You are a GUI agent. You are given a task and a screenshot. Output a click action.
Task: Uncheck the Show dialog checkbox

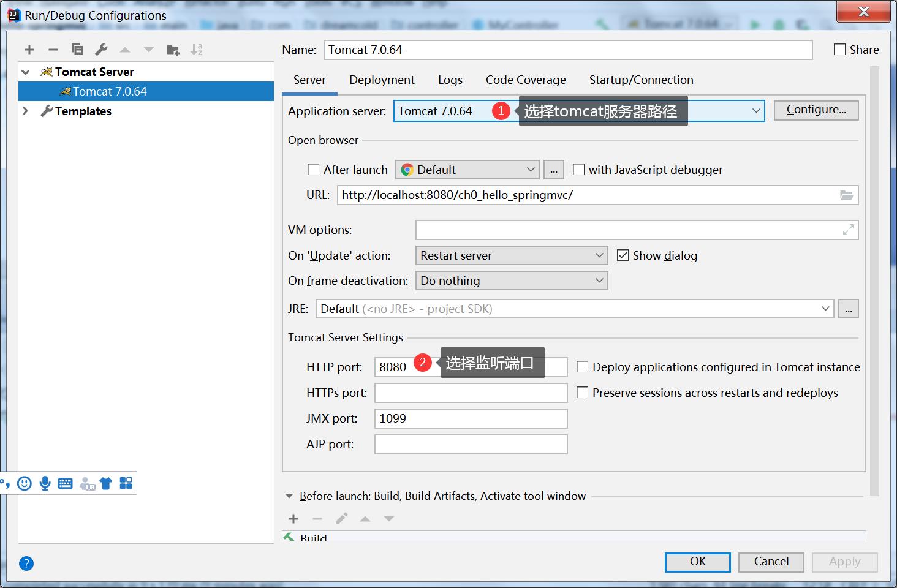coord(623,255)
